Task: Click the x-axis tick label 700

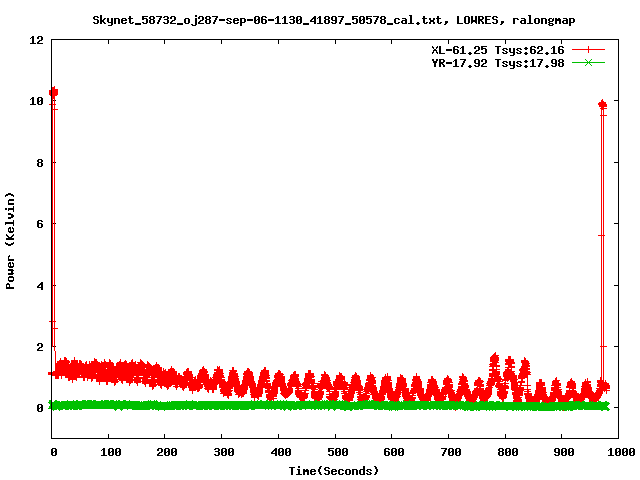Action: click(451, 452)
